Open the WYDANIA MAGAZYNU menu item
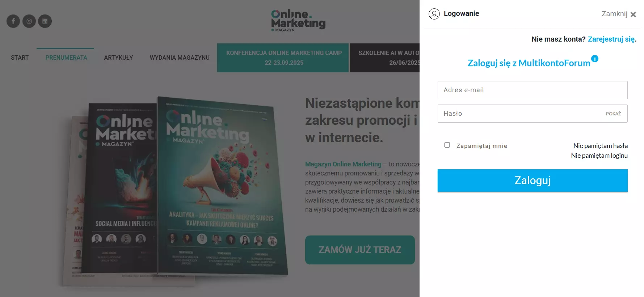 click(180, 58)
